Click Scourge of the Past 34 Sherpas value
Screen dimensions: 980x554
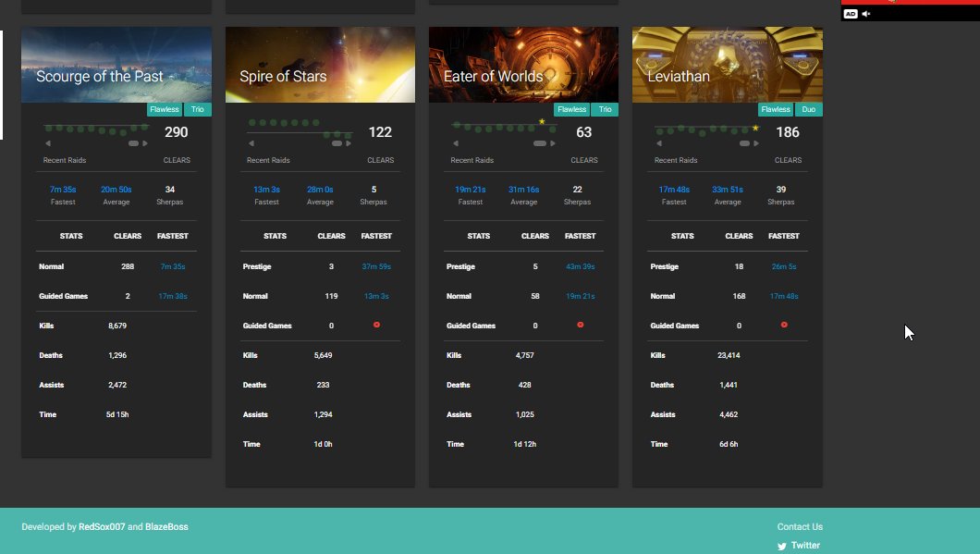(x=170, y=190)
